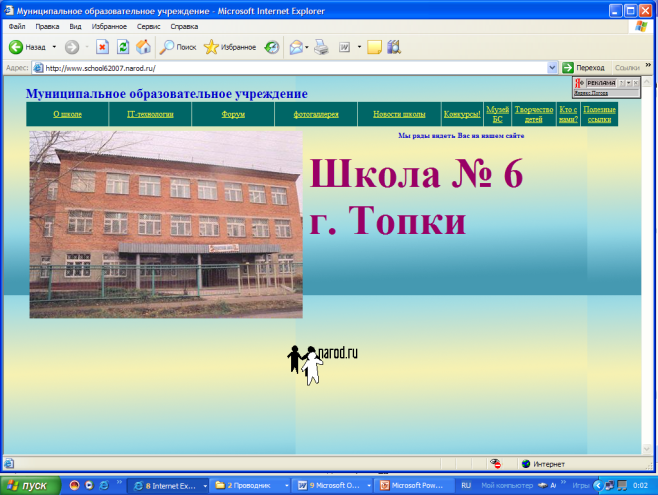Follow the «Форум» navigation link

(233, 115)
